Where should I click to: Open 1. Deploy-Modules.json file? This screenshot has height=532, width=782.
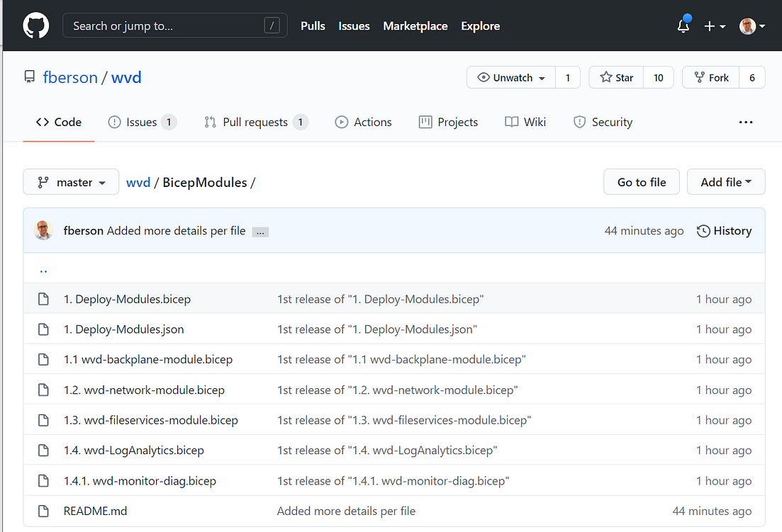point(123,329)
